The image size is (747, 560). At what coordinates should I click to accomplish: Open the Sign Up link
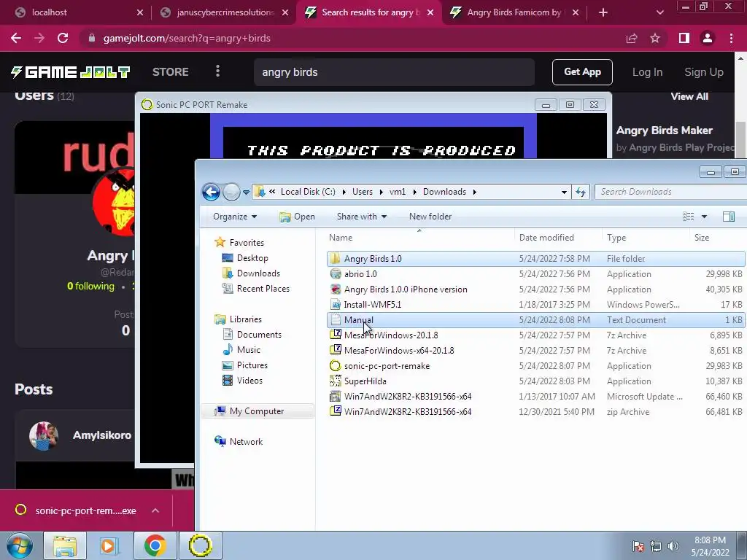(x=704, y=72)
